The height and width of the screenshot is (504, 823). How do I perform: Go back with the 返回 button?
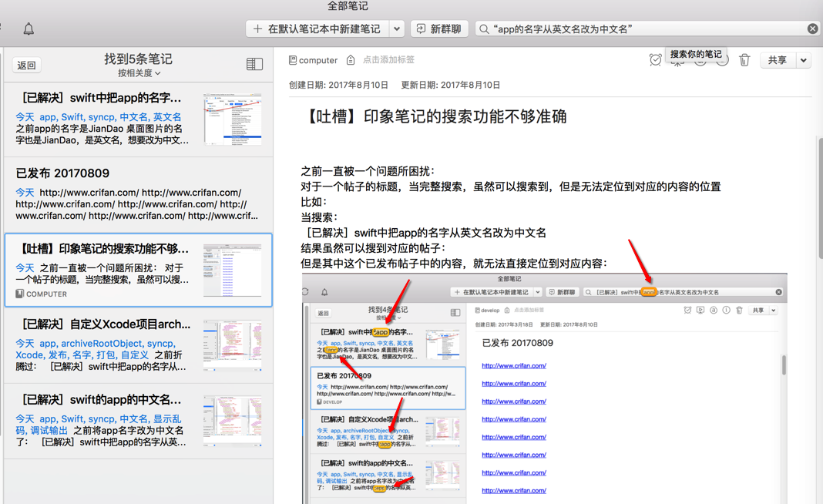click(x=27, y=65)
